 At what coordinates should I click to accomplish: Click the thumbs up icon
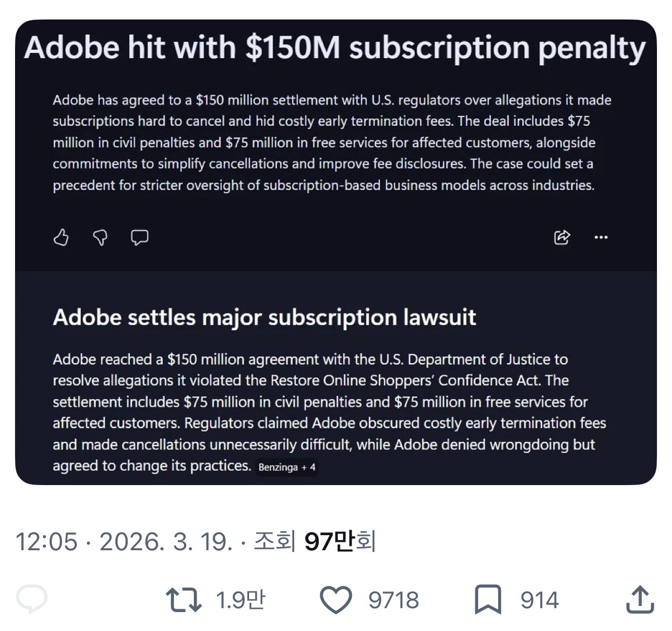61,238
